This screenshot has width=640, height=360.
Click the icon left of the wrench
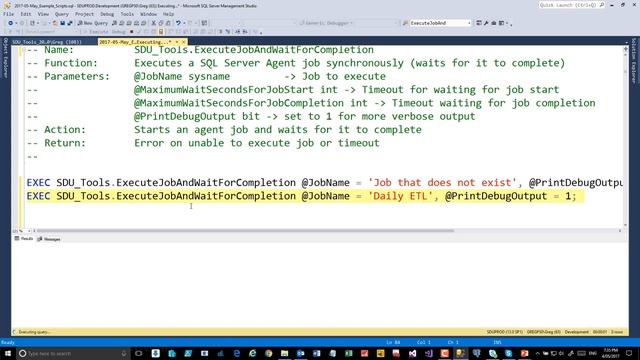click(x=479, y=23)
